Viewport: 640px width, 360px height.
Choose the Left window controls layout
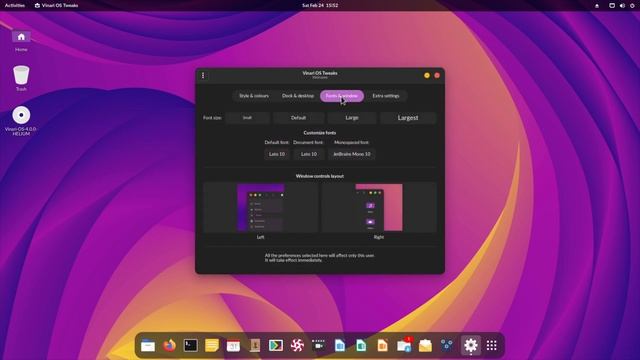260,208
